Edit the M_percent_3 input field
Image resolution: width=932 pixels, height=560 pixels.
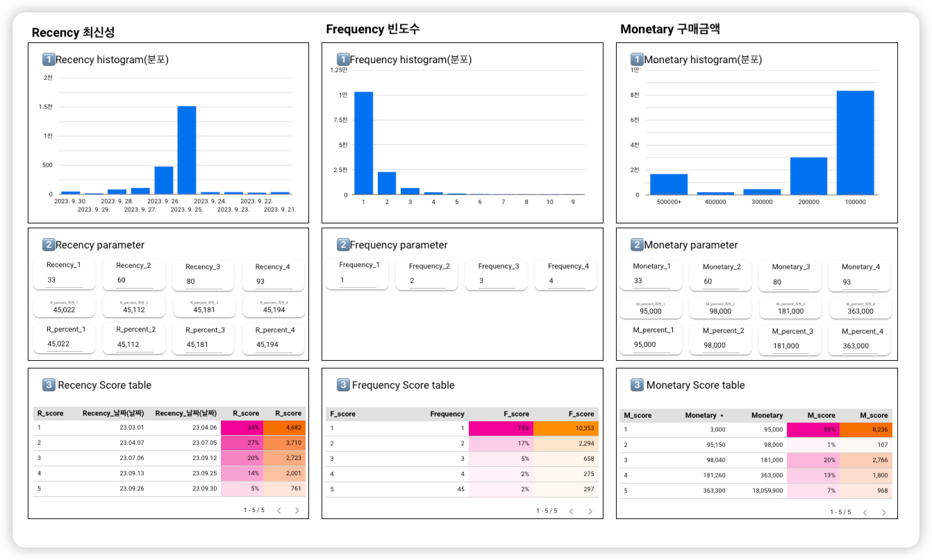tap(790, 346)
